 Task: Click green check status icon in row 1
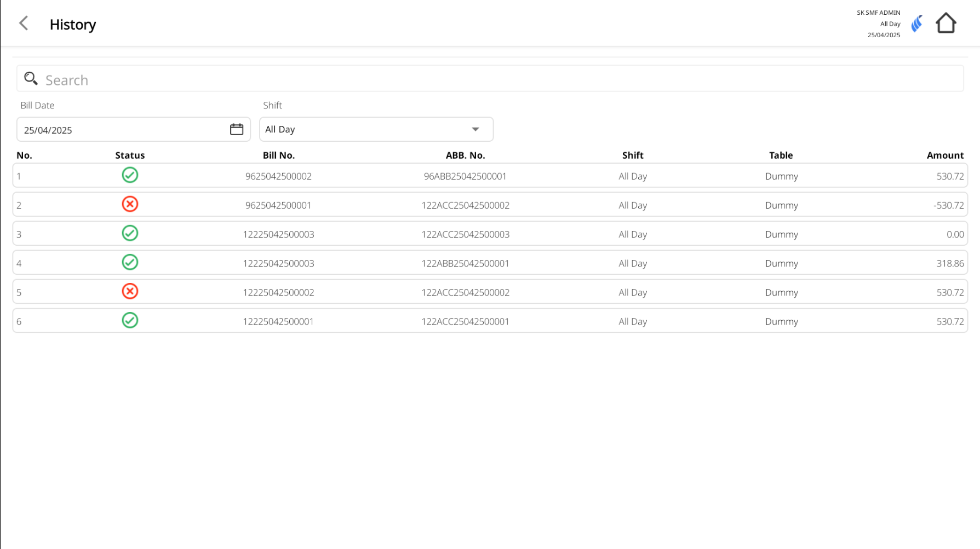click(130, 175)
